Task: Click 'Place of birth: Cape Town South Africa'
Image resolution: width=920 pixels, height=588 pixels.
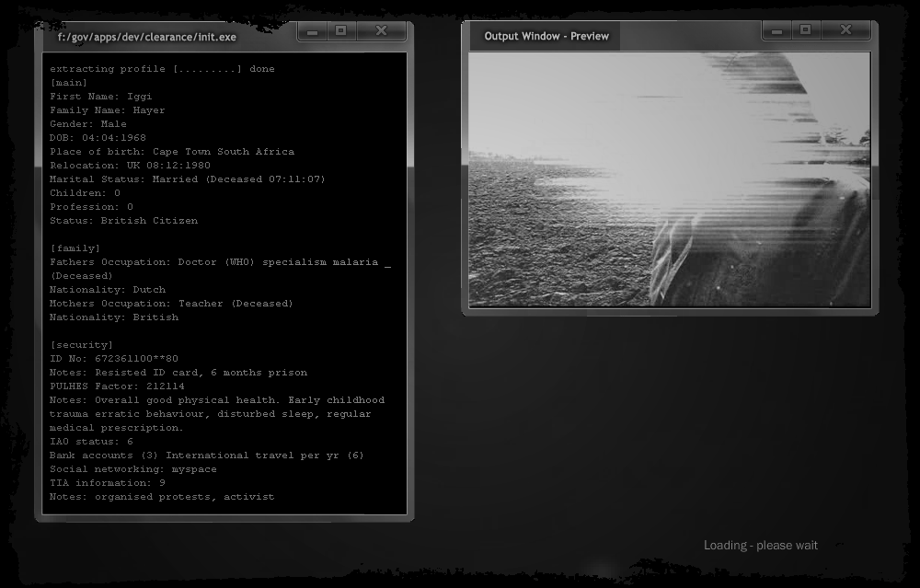Action: 172,152
